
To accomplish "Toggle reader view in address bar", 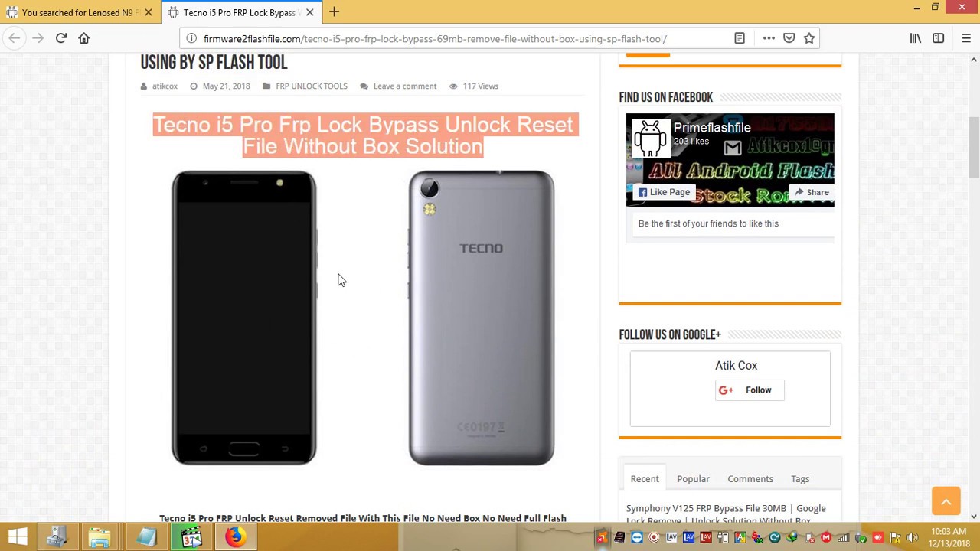I will [740, 38].
